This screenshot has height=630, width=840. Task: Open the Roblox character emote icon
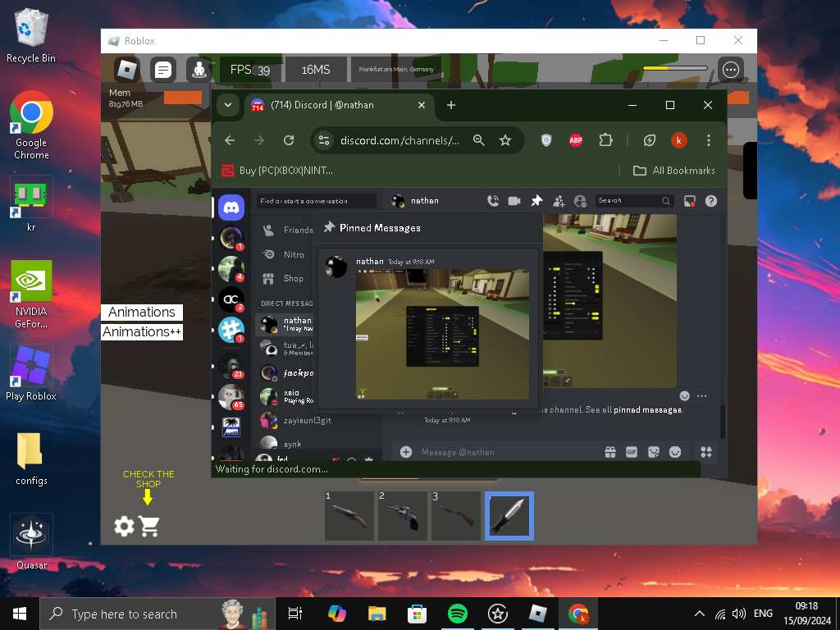(199, 70)
